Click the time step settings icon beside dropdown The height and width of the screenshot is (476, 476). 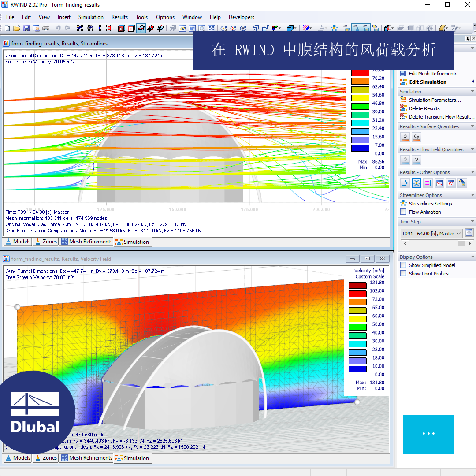coord(469,233)
